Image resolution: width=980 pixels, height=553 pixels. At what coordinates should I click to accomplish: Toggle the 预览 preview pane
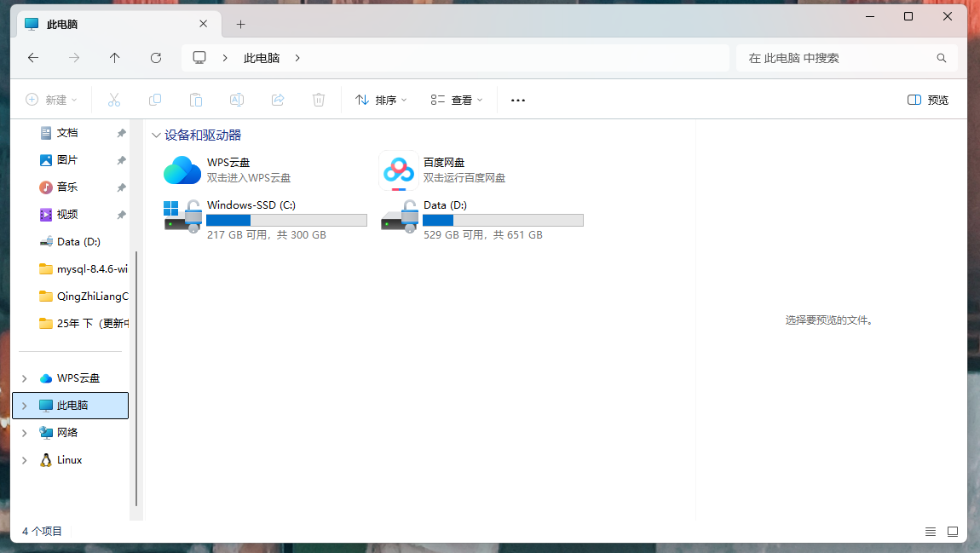pos(927,100)
